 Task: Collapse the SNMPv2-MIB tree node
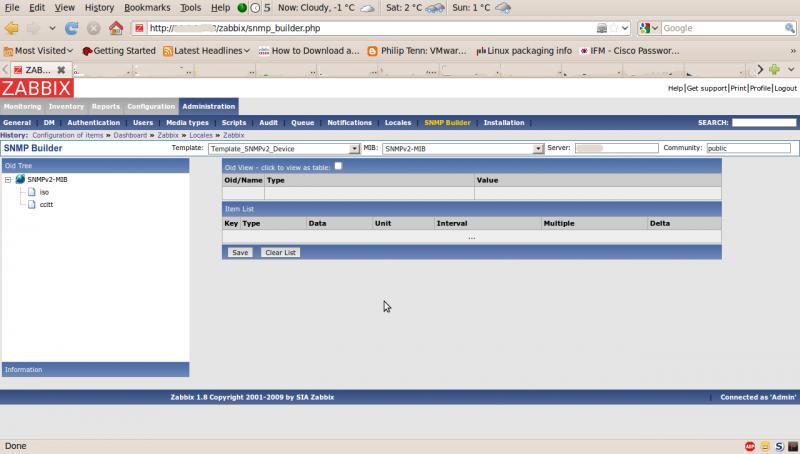click(x=8, y=180)
